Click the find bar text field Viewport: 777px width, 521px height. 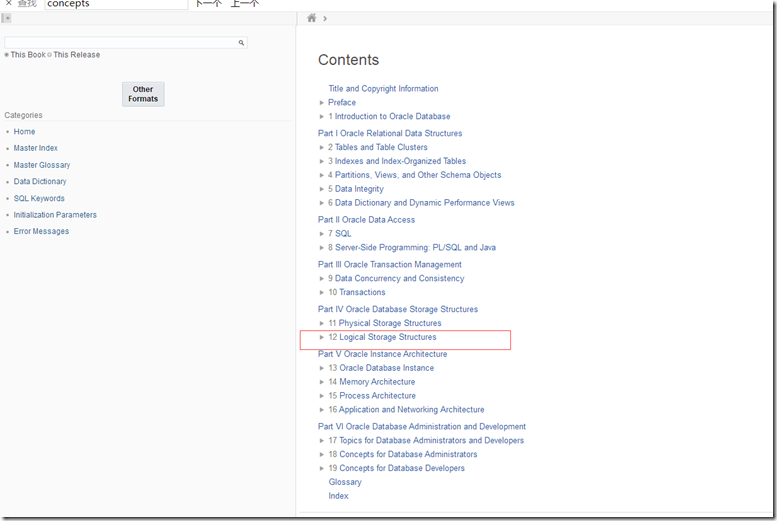116,4
